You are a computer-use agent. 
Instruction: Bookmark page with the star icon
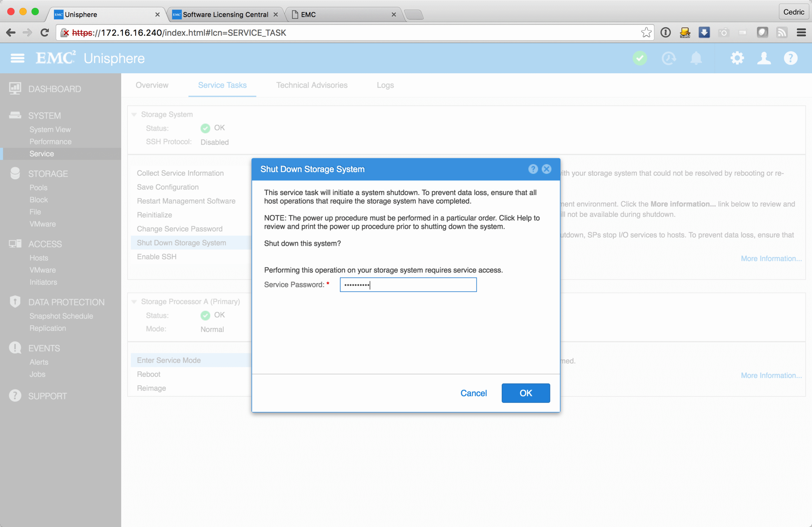(x=646, y=33)
